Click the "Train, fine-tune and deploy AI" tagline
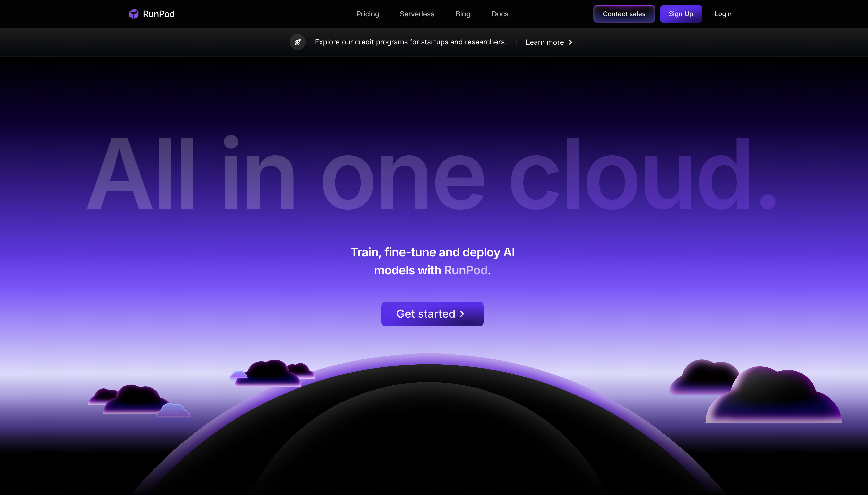The image size is (868, 495). click(432, 252)
